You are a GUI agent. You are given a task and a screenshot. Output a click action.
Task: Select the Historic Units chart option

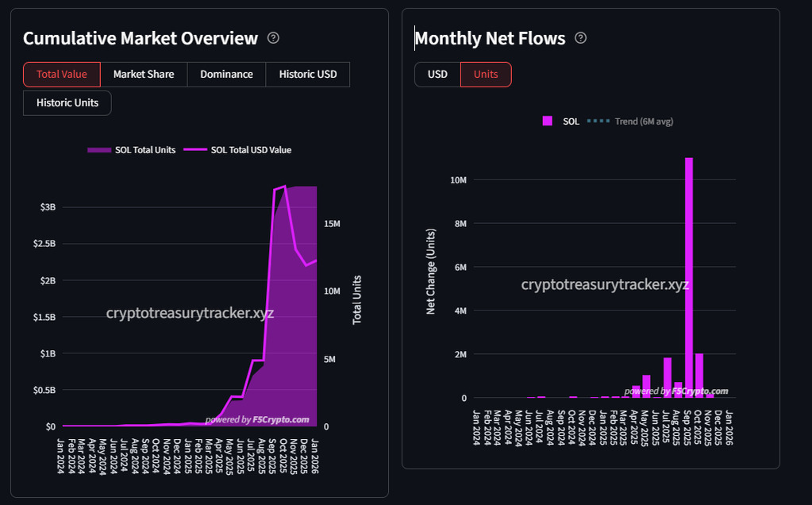pos(66,102)
